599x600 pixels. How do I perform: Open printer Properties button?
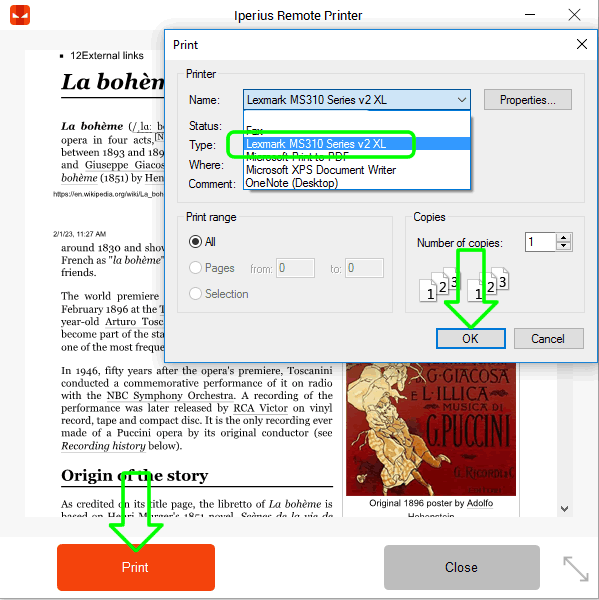pos(527,100)
